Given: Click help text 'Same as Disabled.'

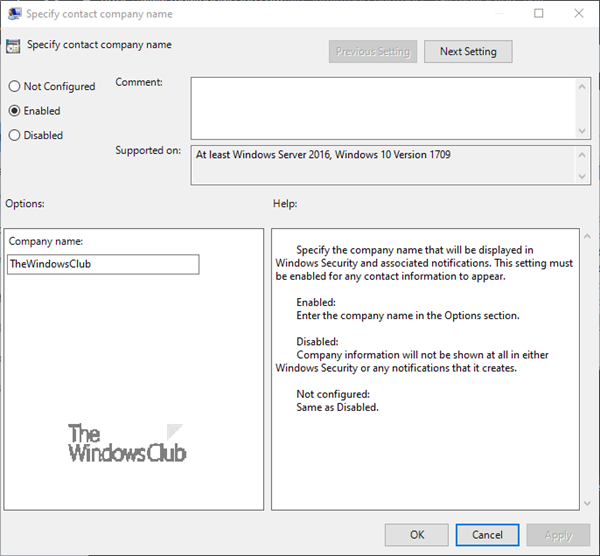Looking at the screenshot, I should [x=338, y=407].
